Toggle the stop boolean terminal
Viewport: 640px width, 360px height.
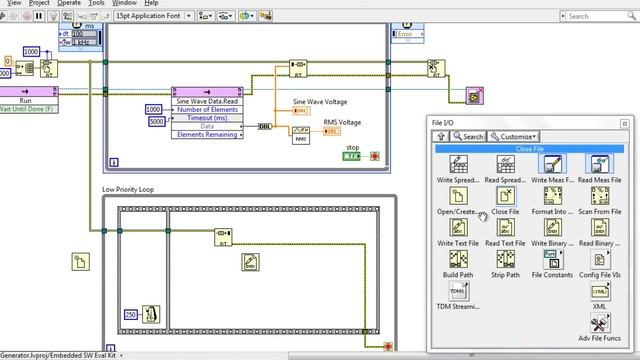[351, 156]
